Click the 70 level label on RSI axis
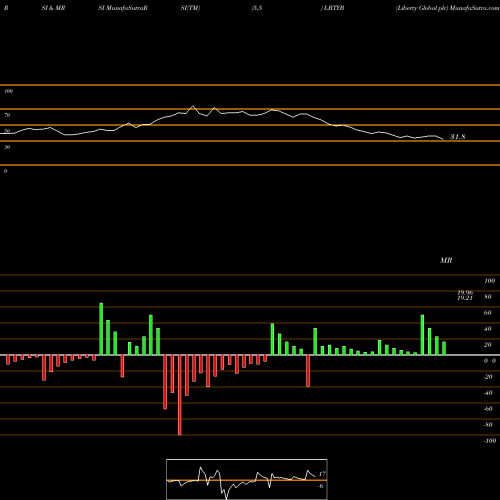This screenshot has height=500, width=500. coord(7,115)
